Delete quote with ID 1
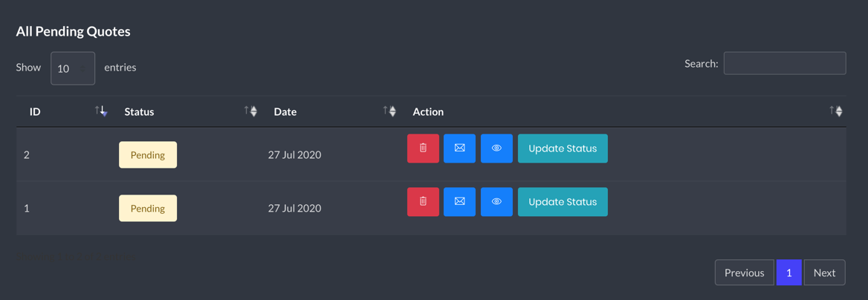 (x=423, y=201)
